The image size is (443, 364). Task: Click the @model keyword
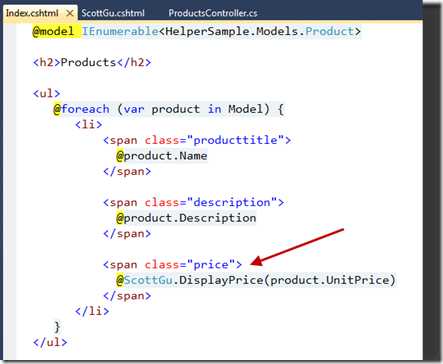[53, 32]
